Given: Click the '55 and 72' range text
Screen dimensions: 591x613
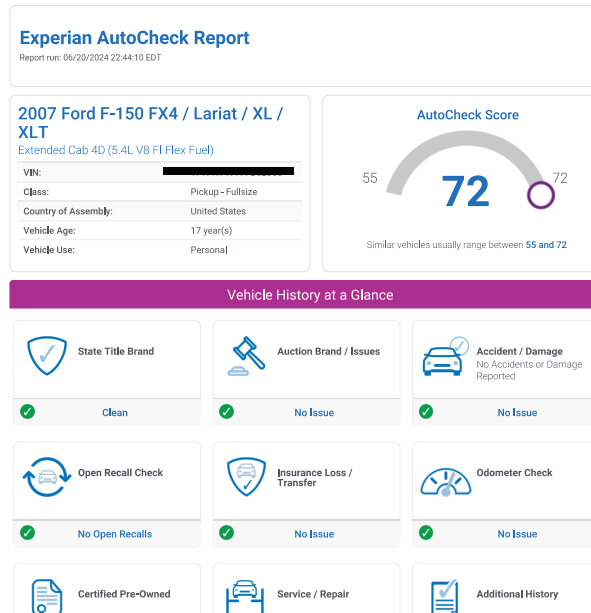Looking at the screenshot, I should click(x=546, y=245).
